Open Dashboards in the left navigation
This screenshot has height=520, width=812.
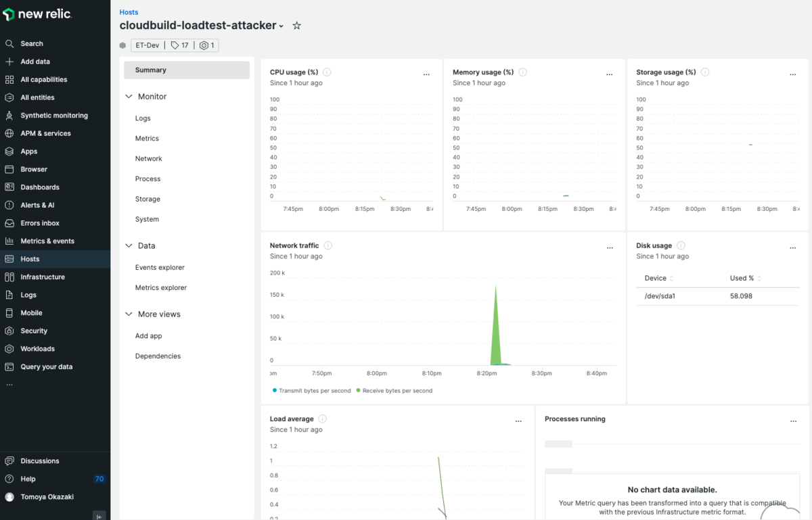click(40, 187)
